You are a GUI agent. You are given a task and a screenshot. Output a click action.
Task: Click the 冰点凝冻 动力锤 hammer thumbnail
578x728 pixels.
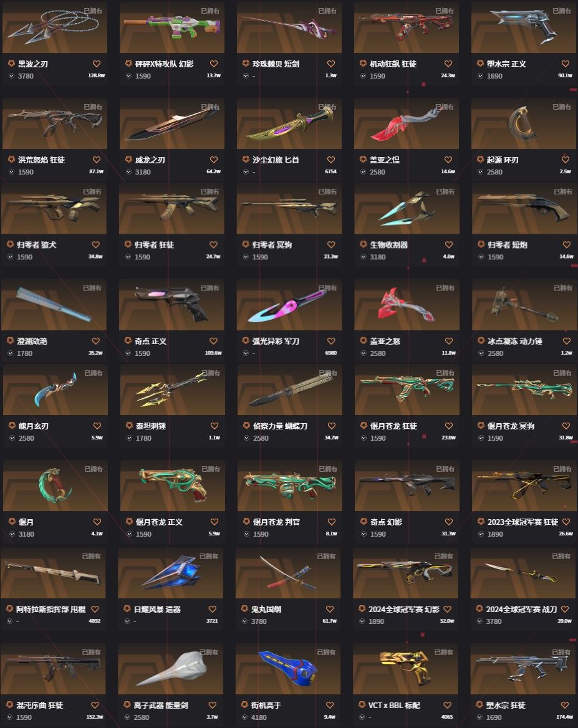524,305
